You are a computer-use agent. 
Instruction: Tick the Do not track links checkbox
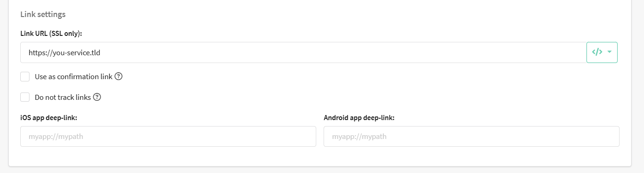(25, 97)
